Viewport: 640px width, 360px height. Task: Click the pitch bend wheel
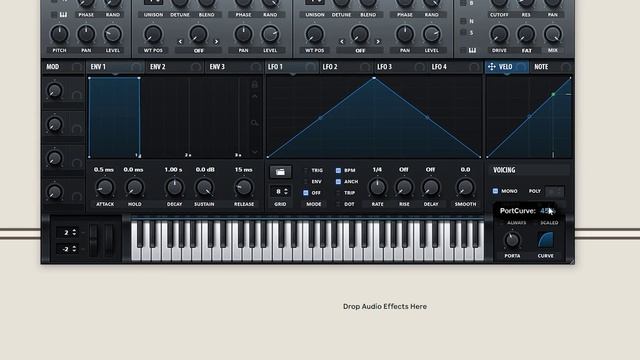[93, 240]
